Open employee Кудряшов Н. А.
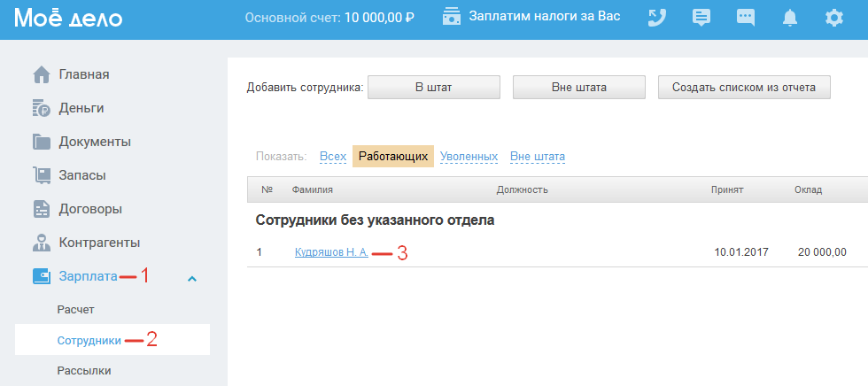Image resolution: width=868 pixels, height=386 pixels. click(x=331, y=252)
